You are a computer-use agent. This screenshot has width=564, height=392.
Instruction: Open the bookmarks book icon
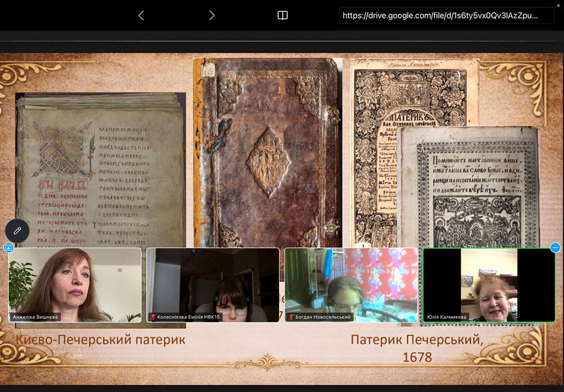283,16
